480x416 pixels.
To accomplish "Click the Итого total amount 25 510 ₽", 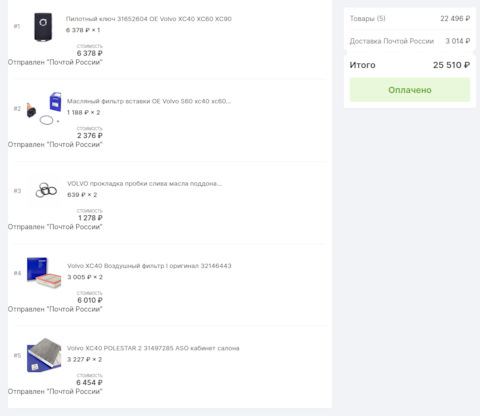I will coord(451,65).
